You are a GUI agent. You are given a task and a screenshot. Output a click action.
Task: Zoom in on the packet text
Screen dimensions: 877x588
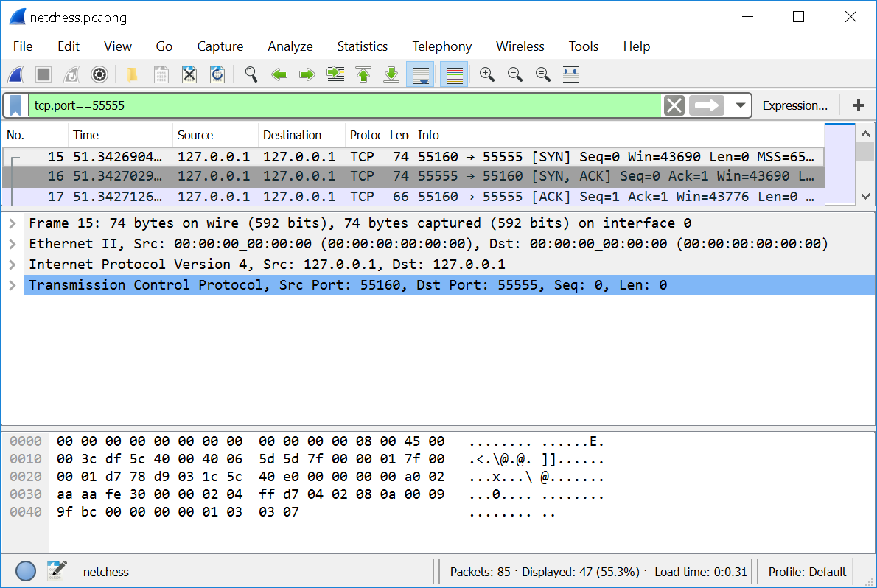tap(486, 74)
